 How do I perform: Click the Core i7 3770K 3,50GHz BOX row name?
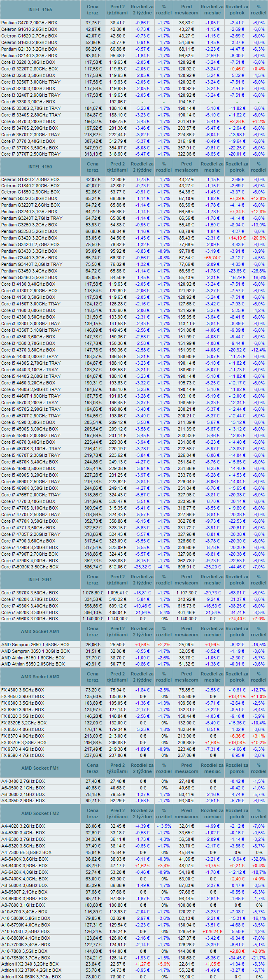point(30,147)
